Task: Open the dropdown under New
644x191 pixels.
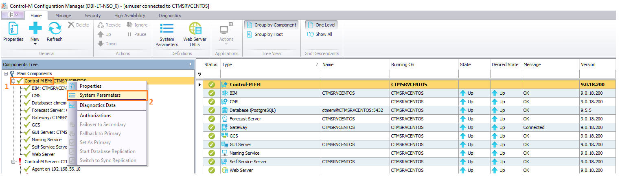Action: pos(35,44)
